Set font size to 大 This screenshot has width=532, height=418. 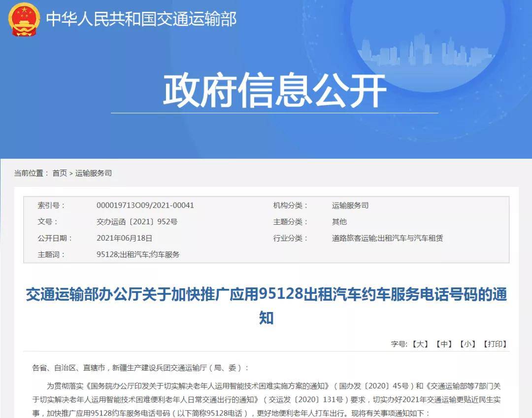[x=420, y=344]
